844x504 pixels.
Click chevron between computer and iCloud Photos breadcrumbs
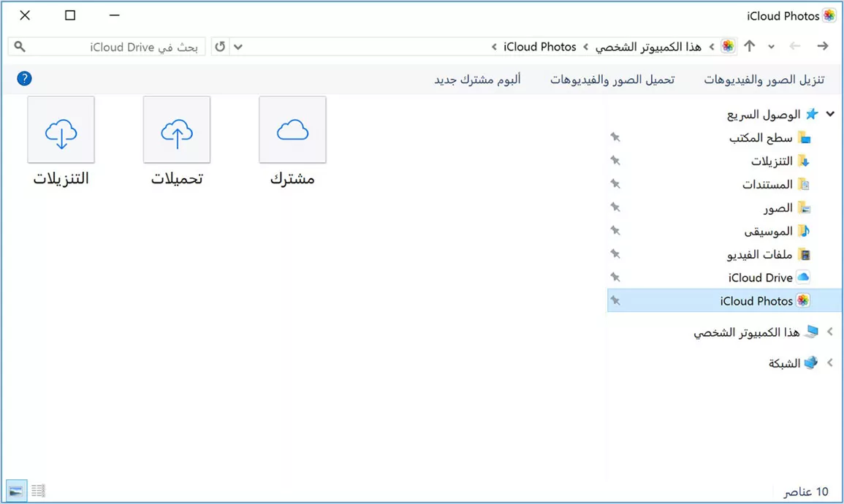point(585,47)
